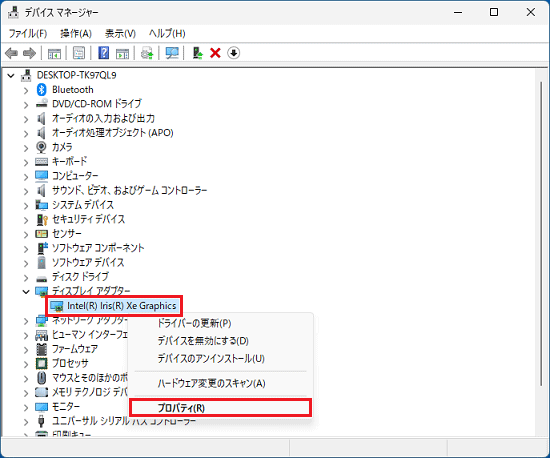Click the Bluetooth category icon
This screenshot has height=458, width=550.
click(41, 90)
